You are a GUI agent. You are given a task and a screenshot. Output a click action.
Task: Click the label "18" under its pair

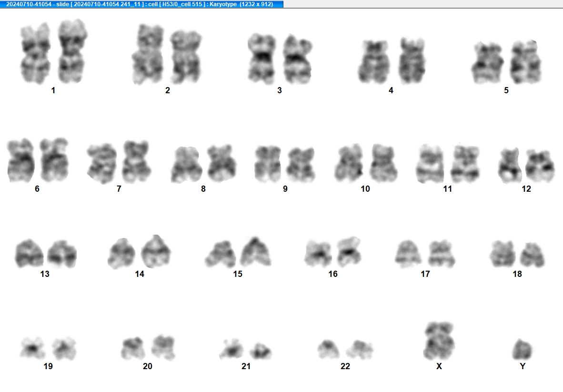pyautogui.click(x=517, y=274)
